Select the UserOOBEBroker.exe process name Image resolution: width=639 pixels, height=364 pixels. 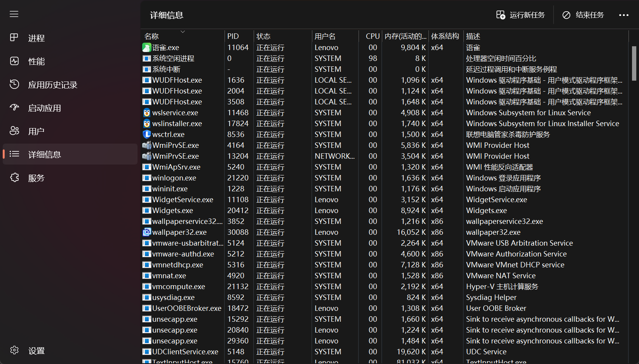coord(187,308)
